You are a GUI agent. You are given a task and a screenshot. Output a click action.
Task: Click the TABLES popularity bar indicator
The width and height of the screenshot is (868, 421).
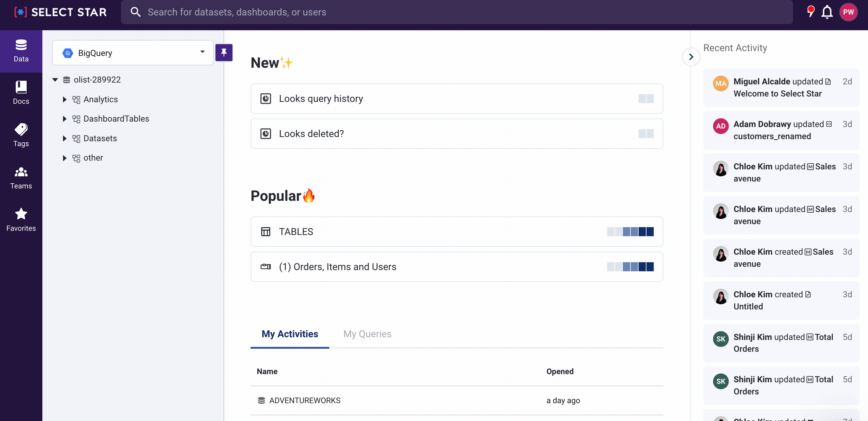click(x=630, y=232)
